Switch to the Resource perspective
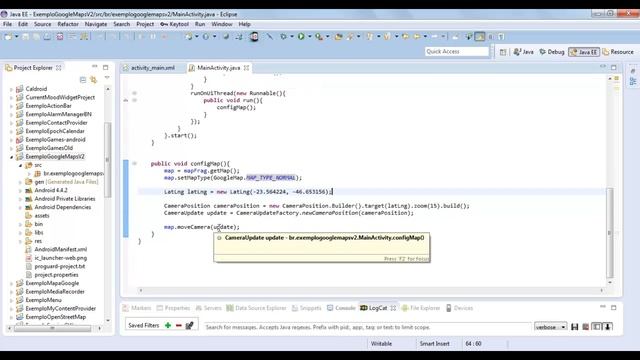Image resolution: width=640 pixels, height=360 pixels. pyautogui.click(x=618, y=52)
